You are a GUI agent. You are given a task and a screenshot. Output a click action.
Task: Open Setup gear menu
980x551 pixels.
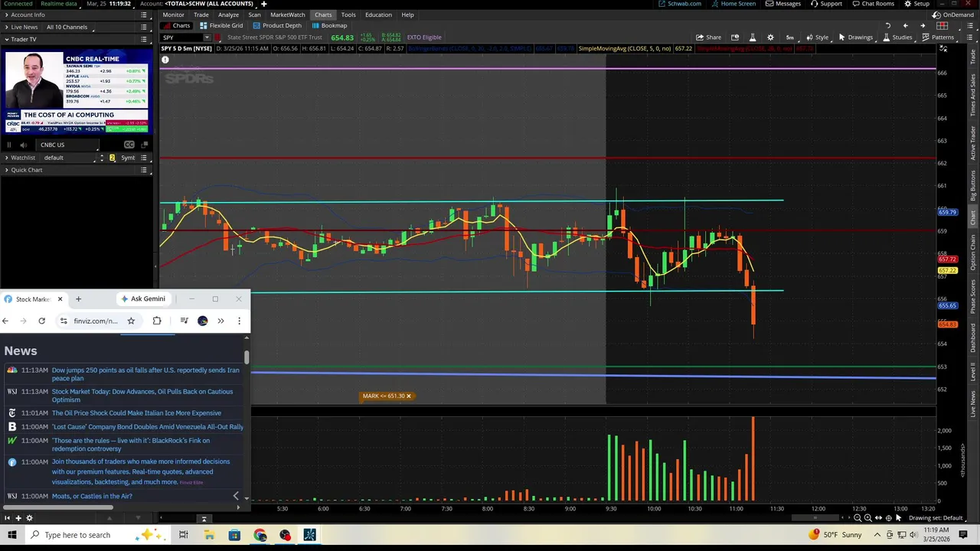pos(916,4)
